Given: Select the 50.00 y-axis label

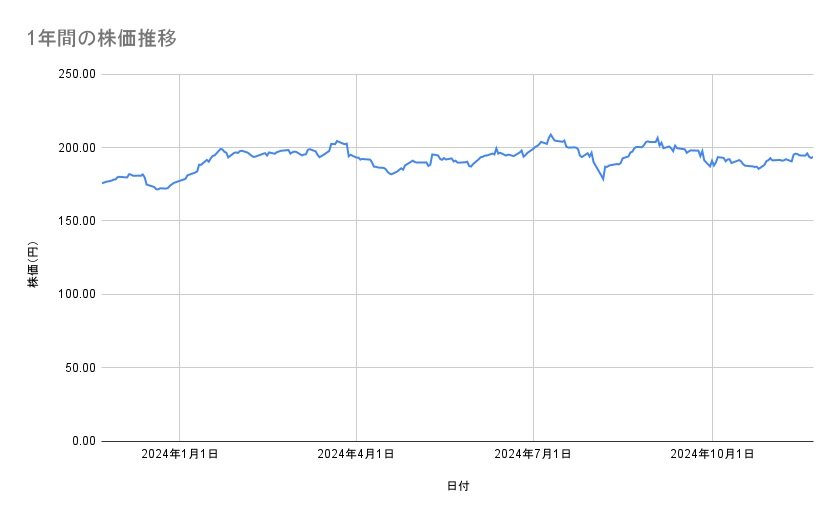Looking at the screenshot, I should click(x=79, y=367).
